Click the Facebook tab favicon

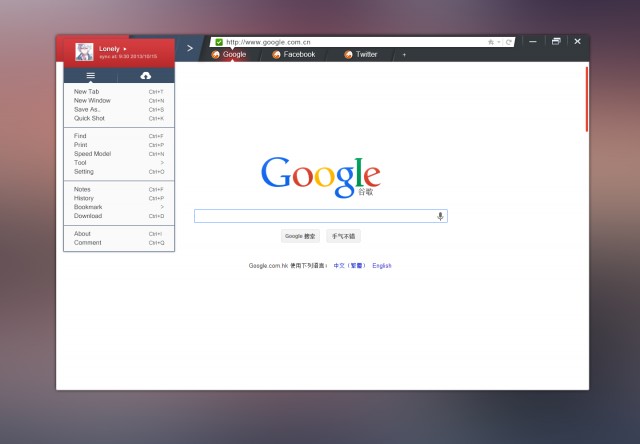click(x=276, y=55)
